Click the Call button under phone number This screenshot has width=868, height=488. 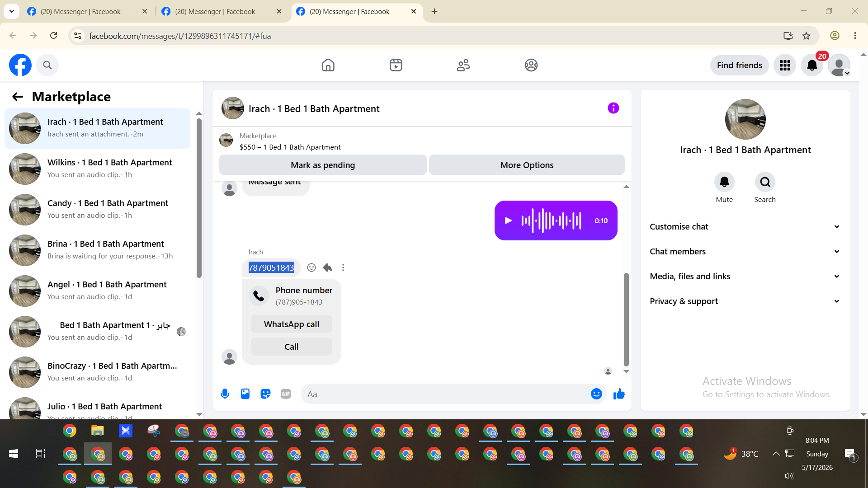[x=292, y=347]
